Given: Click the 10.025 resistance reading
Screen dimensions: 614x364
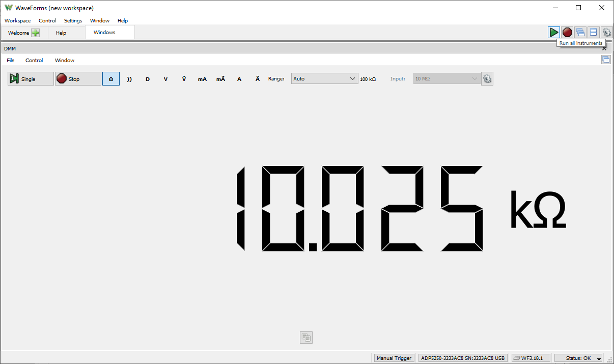Looking at the screenshot, I should (x=359, y=209).
